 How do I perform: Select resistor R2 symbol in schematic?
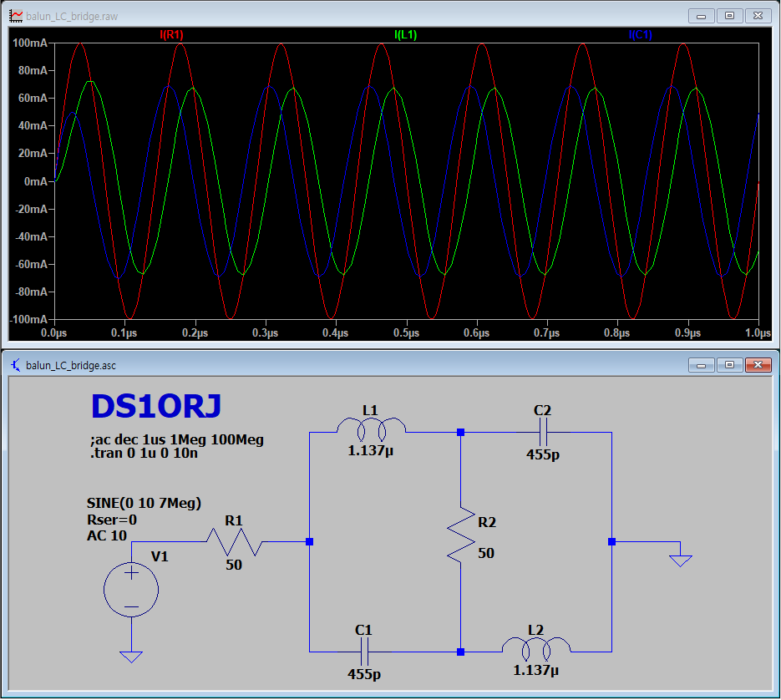point(461,535)
